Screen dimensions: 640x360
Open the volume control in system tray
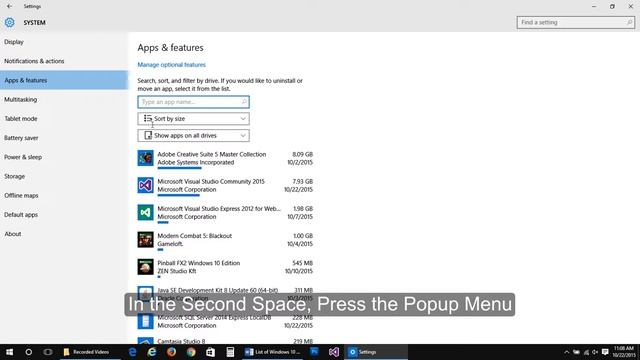pos(595,352)
